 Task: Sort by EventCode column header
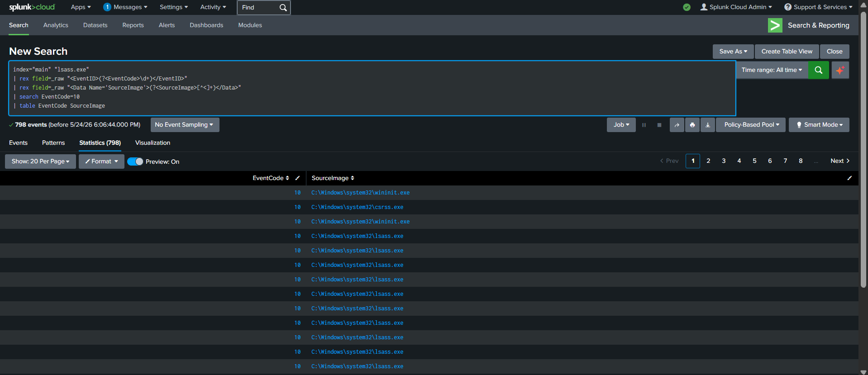click(x=271, y=178)
